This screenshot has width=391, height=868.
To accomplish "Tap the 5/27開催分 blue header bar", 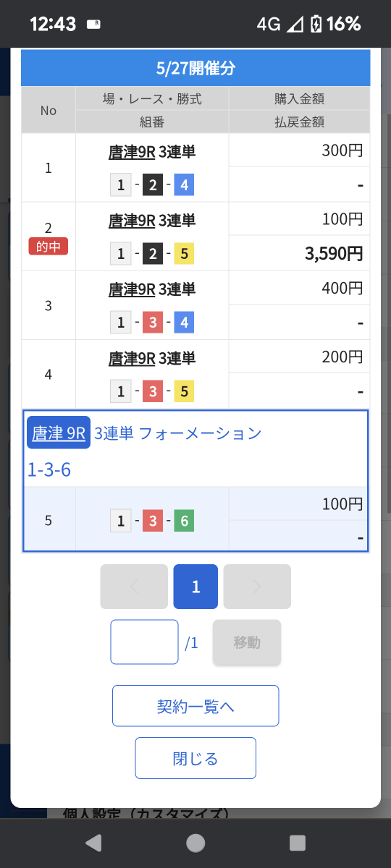I will [x=195, y=69].
